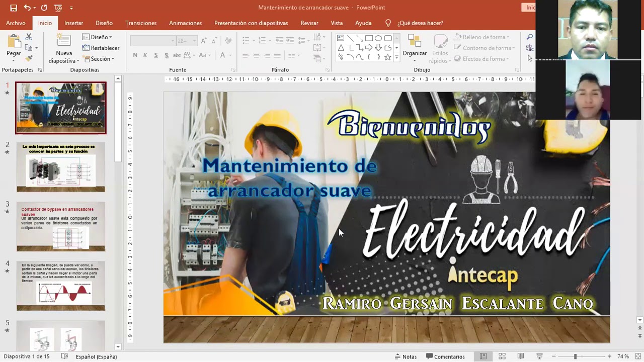Expand the Sección dropdown
644x362 pixels.
coord(98,59)
